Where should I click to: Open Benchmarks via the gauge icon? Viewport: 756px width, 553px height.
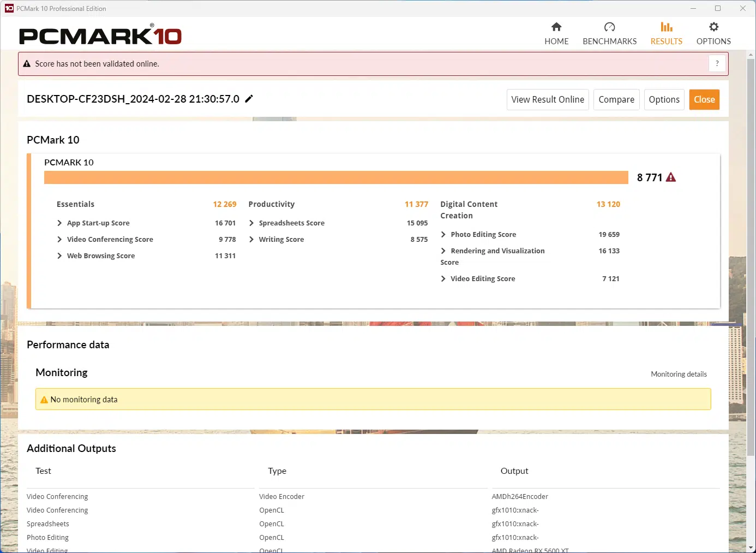pos(609,27)
